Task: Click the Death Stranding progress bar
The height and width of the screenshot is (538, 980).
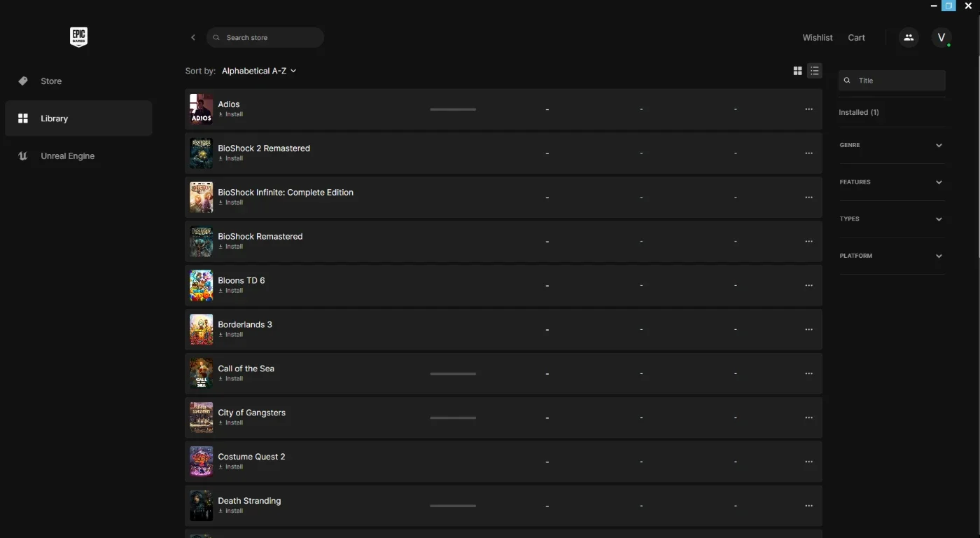Action: click(x=453, y=506)
